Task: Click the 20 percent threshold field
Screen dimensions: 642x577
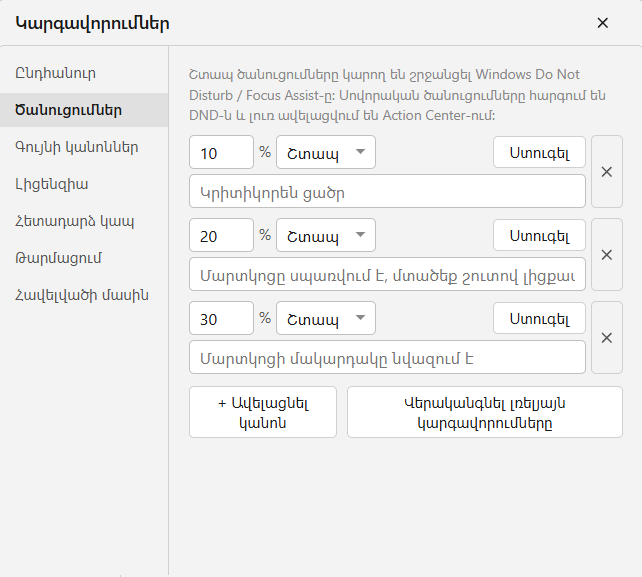Action: coord(222,235)
